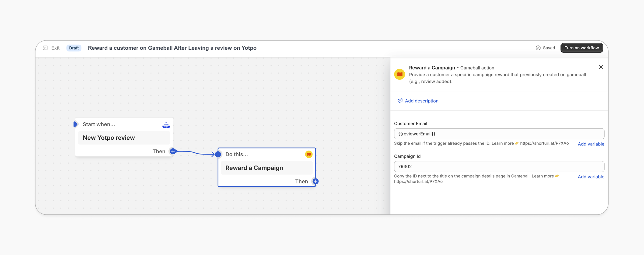The width and height of the screenshot is (644, 255).
Task: Click the Exit back-arrow icon
Action: coord(45,48)
